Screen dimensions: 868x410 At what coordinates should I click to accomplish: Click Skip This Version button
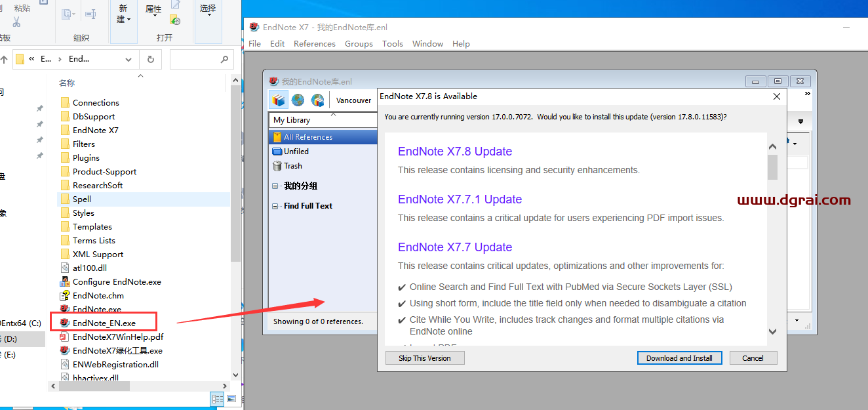(425, 358)
